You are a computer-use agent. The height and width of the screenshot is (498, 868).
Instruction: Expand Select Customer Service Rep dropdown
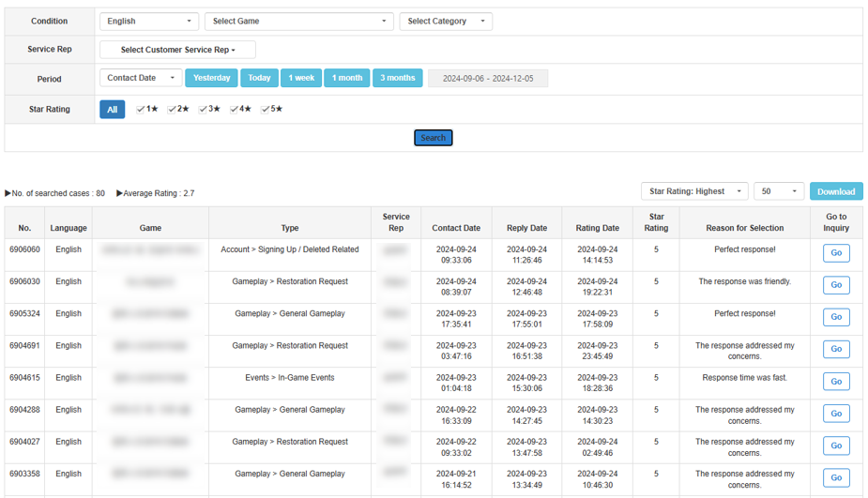pyautogui.click(x=177, y=50)
